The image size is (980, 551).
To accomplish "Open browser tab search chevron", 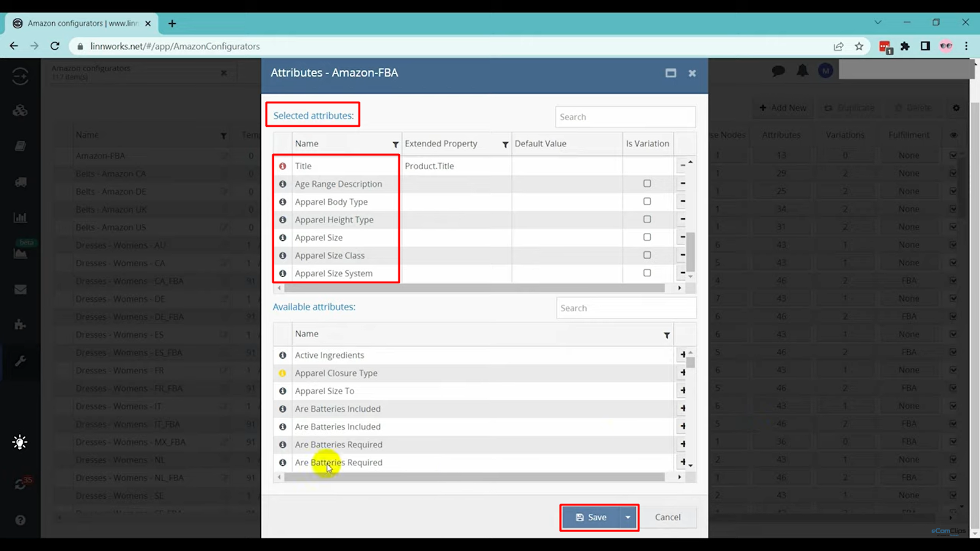I will pyautogui.click(x=878, y=23).
